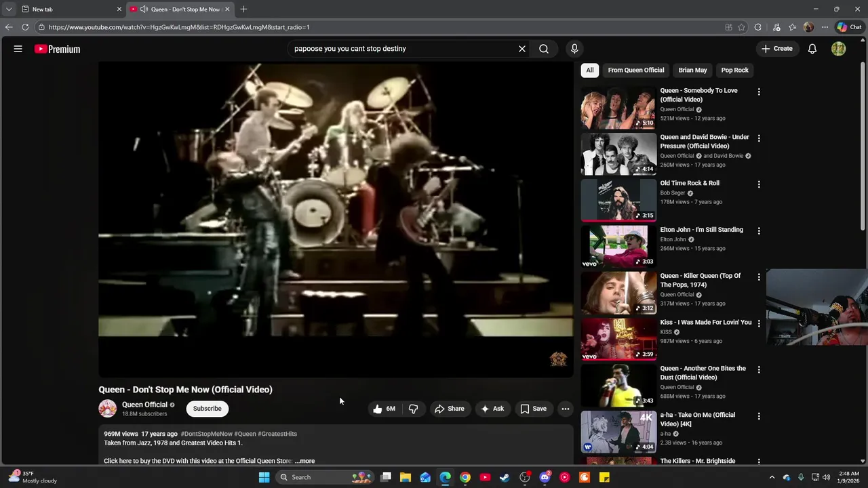The width and height of the screenshot is (868, 488).
Task: Share the Queen video
Action: pyautogui.click(x=450, y=409)
